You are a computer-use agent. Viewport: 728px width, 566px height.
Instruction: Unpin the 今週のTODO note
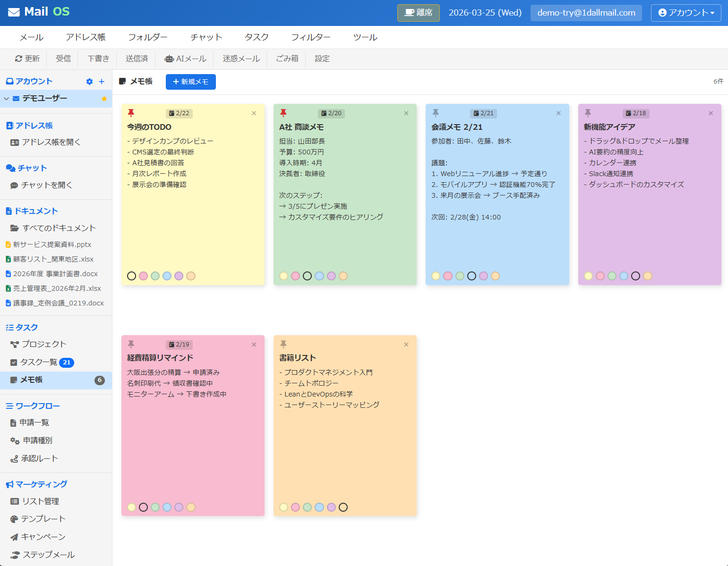click(131, 113)
